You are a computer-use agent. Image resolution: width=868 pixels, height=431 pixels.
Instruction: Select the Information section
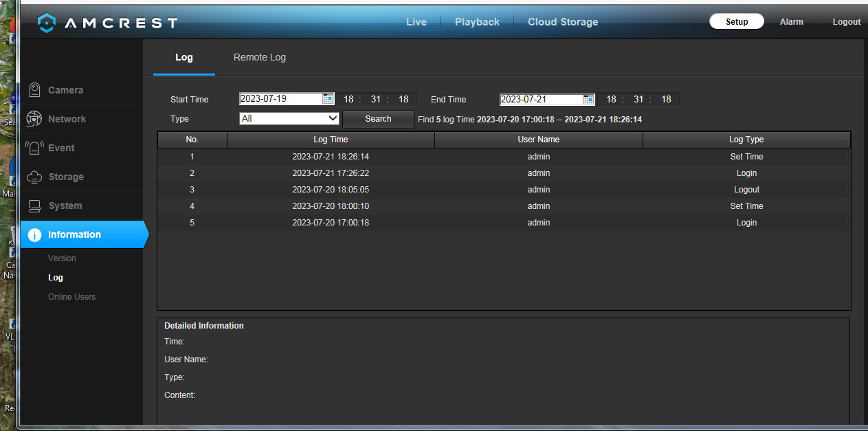click(84, 234)
